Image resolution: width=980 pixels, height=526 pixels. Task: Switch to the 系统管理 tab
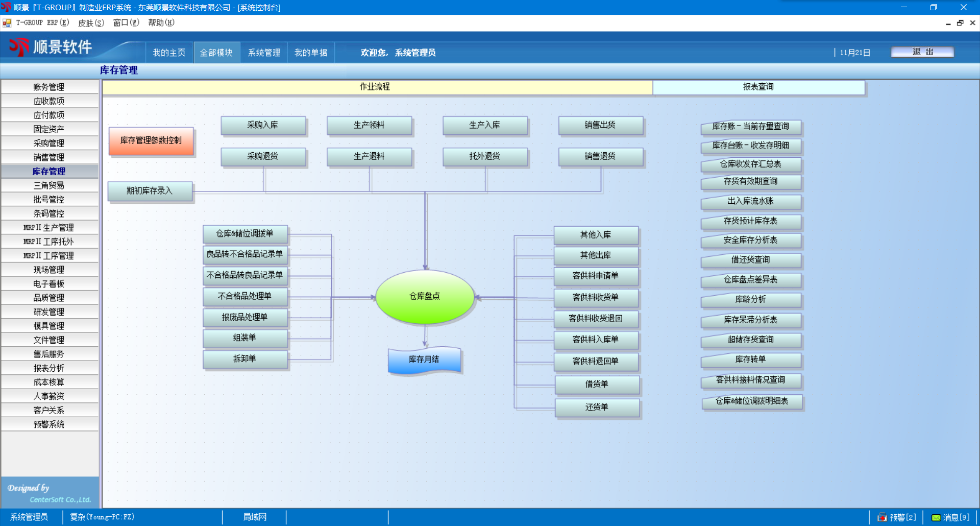264,53
